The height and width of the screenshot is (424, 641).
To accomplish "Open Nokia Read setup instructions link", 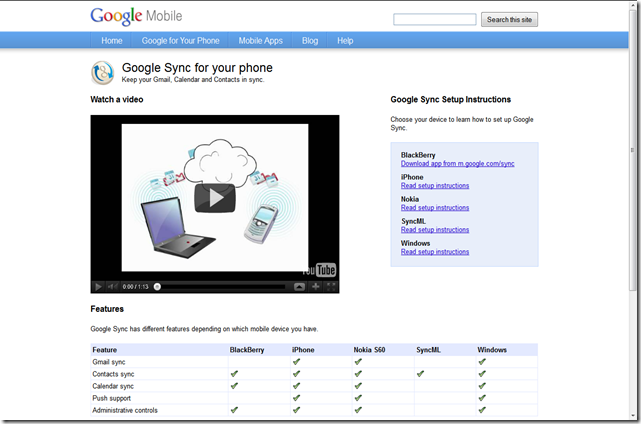I will [435, 208].
